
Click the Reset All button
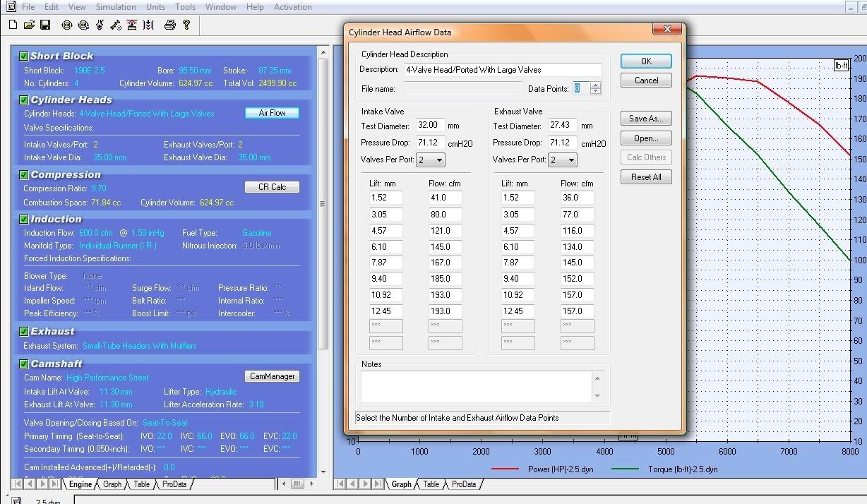pos(645,177)
